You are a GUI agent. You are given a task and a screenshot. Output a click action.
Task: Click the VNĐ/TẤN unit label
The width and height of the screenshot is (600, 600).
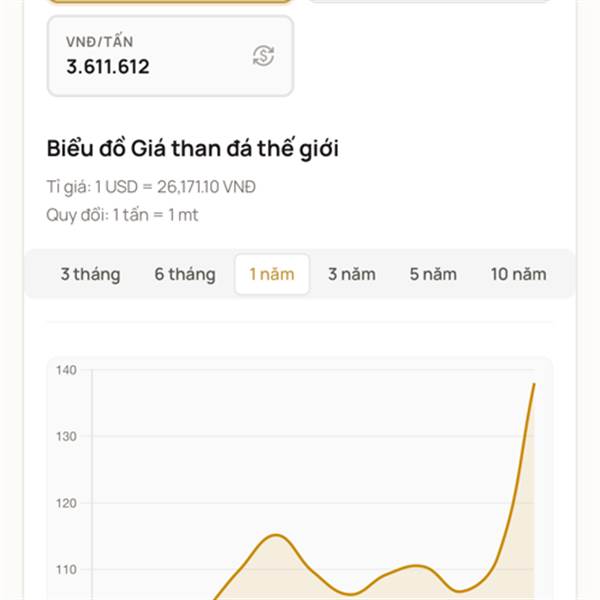(x=100, y=42)
